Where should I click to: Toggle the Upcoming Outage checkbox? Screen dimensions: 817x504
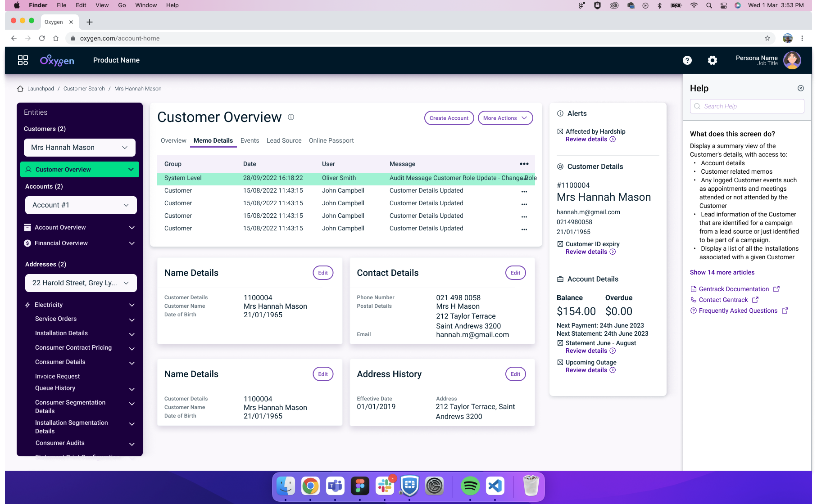560,362
